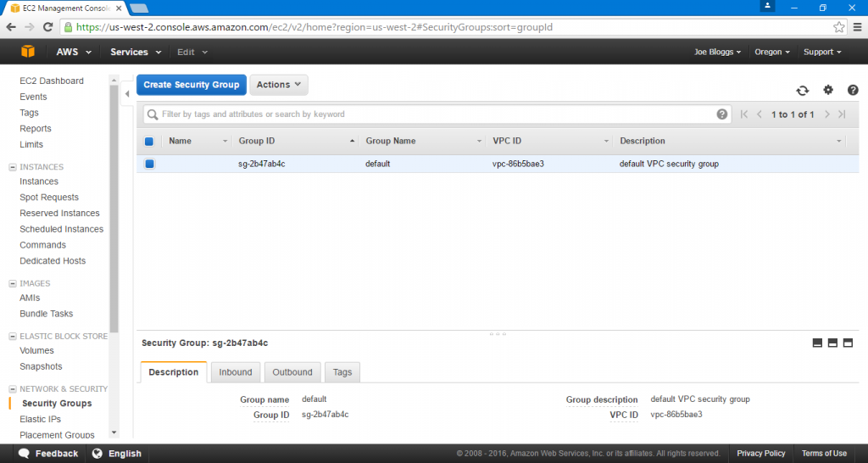This screenshot has width=868, height=463.
Task: Open the VPC ID column dropdown
Action: (606, 142)
